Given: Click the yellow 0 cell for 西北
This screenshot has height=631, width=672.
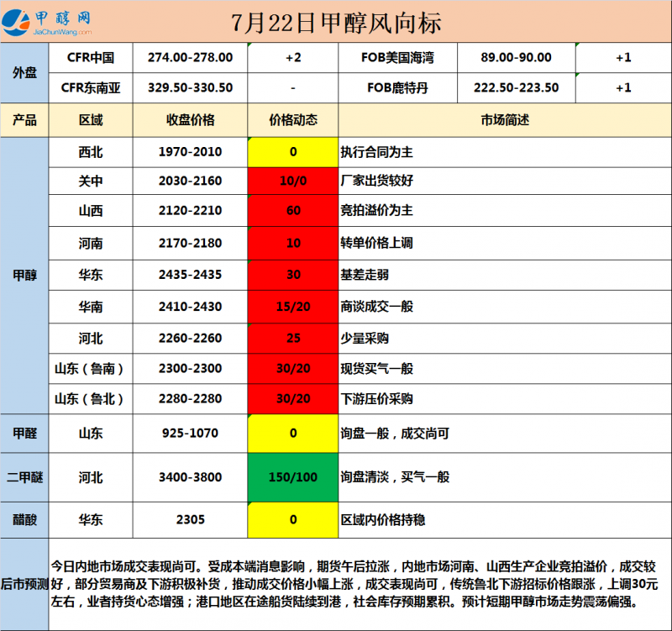Looking at the screenshot, I should 293,152.
